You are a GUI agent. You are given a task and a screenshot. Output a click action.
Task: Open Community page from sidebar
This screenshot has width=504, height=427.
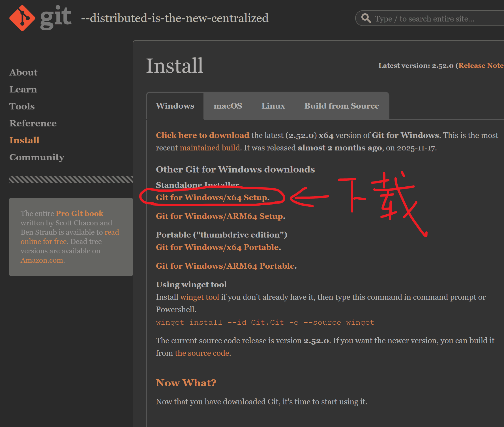click(37, 157)
